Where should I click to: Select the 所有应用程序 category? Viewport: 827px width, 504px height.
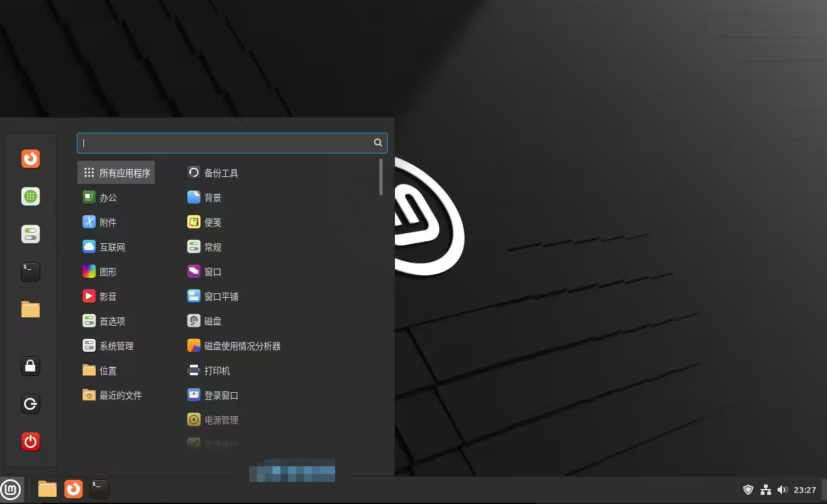[116, 172]
